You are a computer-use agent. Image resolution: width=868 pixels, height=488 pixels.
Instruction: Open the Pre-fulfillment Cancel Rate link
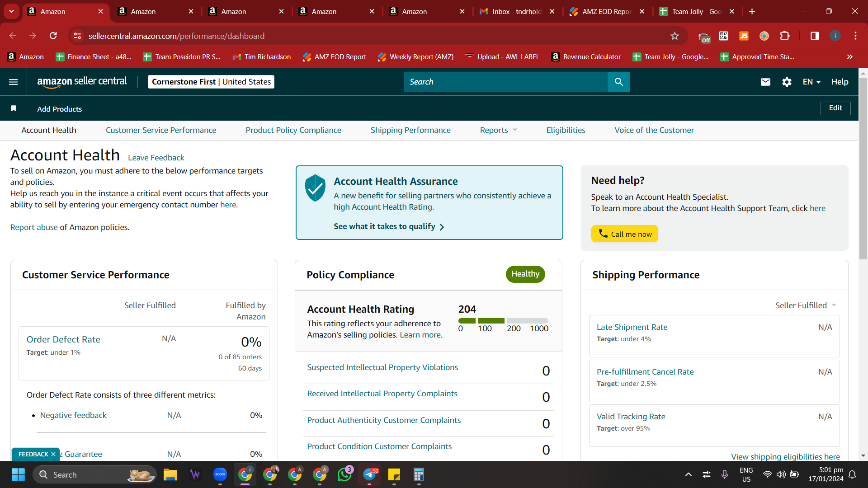(645, 372)
